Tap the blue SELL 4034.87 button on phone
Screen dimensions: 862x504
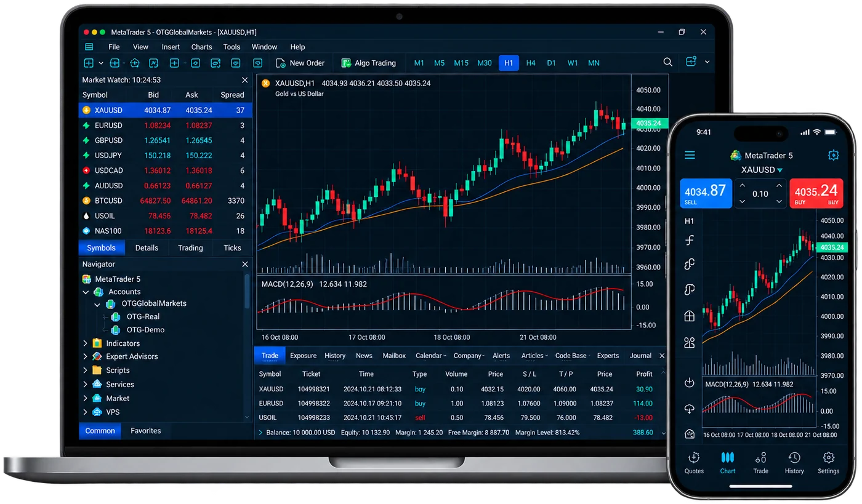pos(706,193)
